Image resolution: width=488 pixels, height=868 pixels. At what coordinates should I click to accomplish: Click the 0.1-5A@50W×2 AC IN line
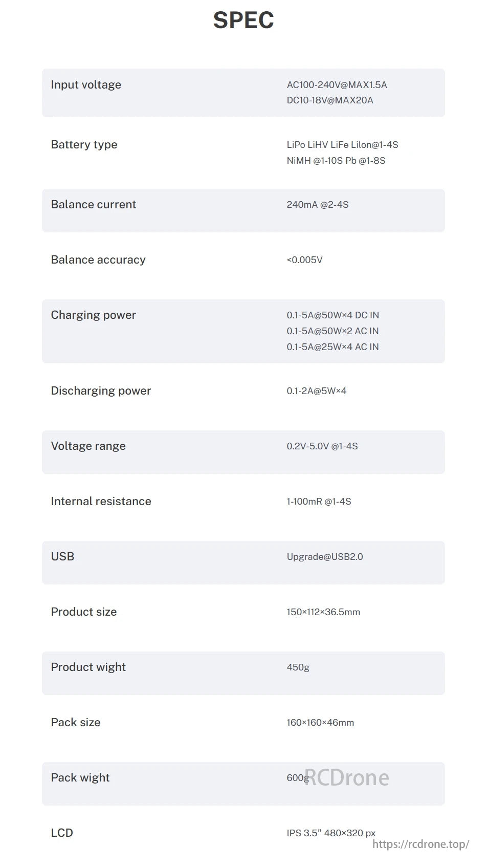[x=332, y=331]
